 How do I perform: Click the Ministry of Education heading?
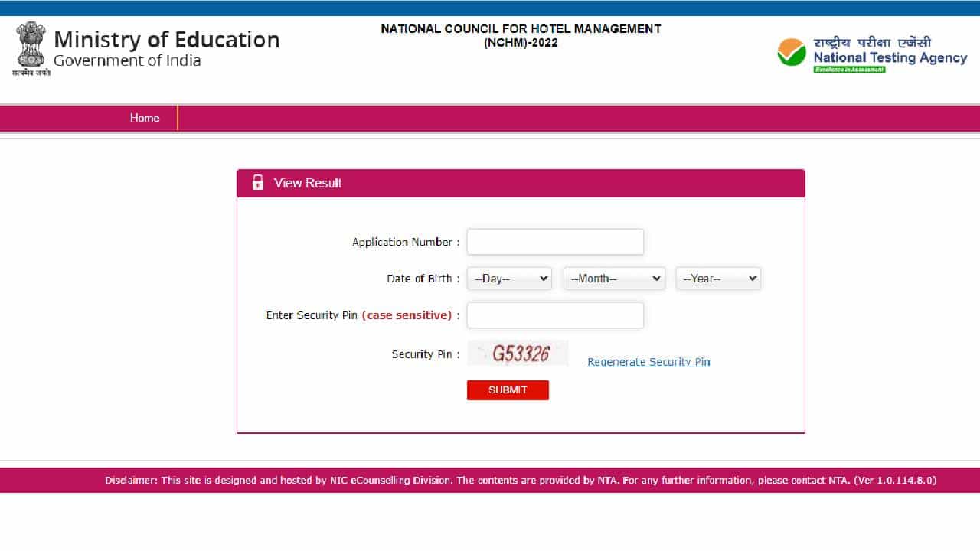click(x=166, y=40)
